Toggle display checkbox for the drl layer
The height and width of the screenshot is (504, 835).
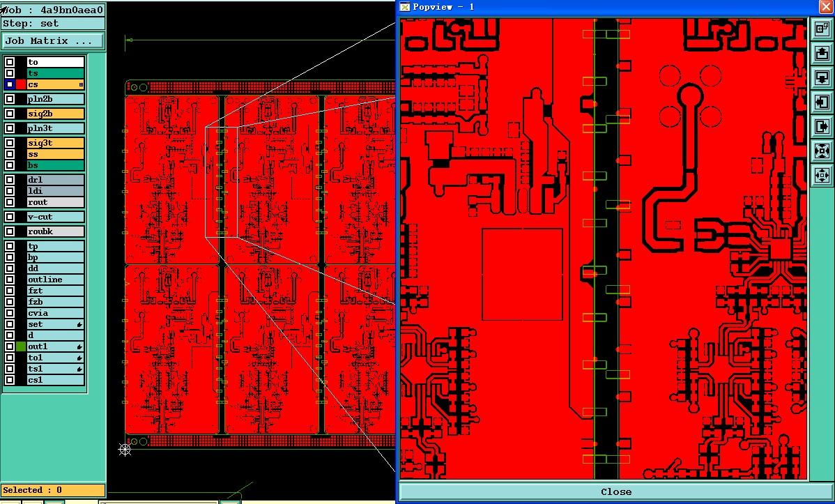click(10, 180)
